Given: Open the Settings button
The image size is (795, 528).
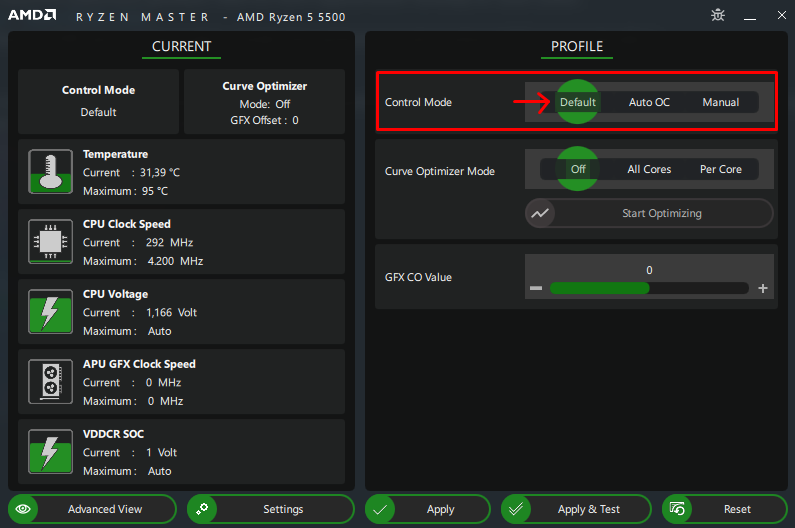Looking at the screenshot, I should pos(271,509).
